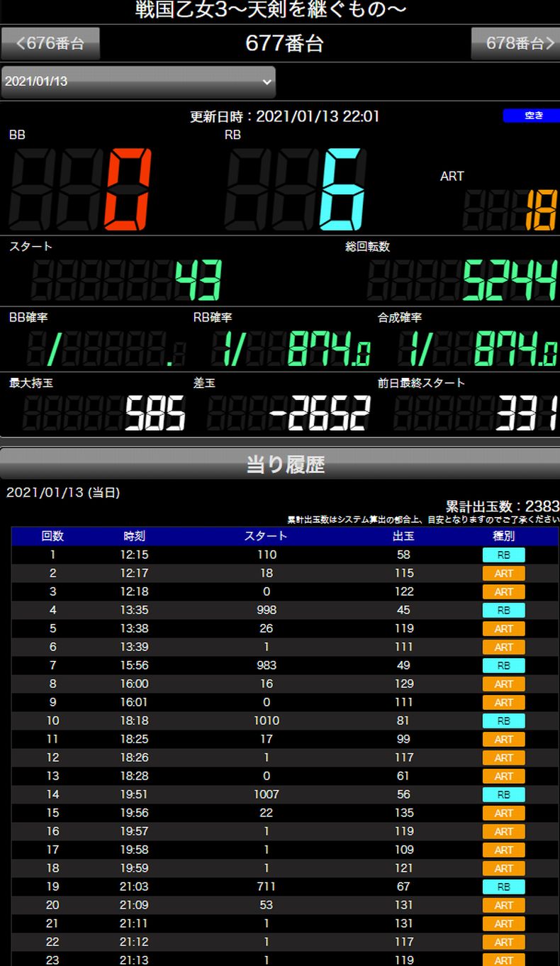The image size is (560, 966).
Task: Click the ART type badge in row 8
Action: [504, 684]
